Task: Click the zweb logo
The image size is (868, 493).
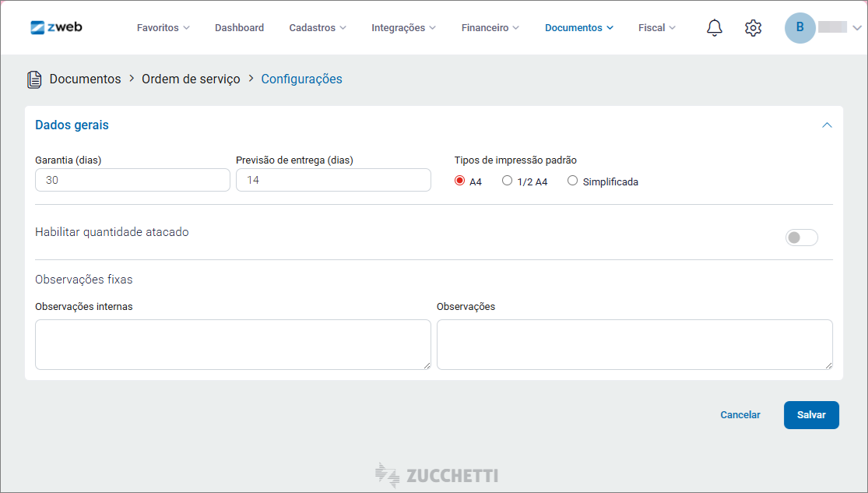Action: point(56,27)
